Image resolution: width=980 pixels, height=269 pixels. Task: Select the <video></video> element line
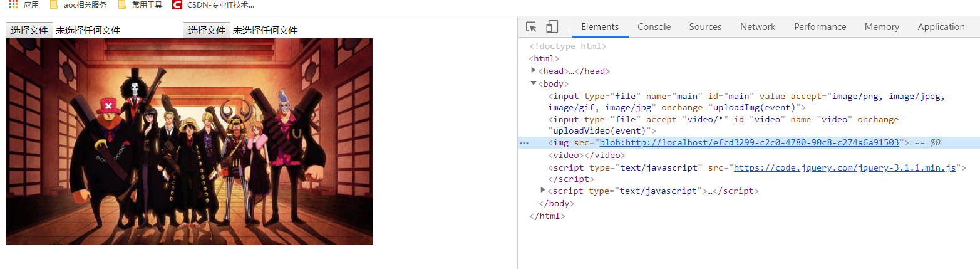(x=587, y=155)
